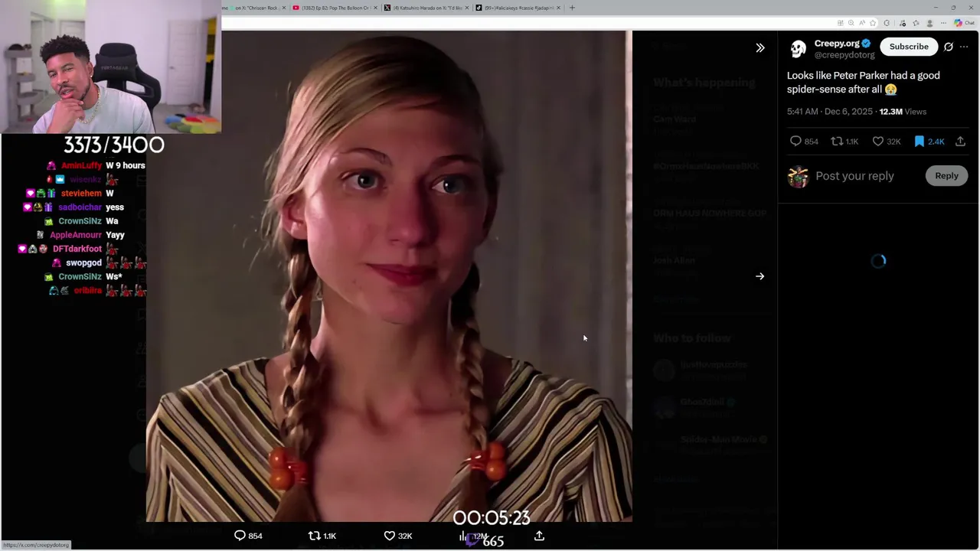Click share icon in side panel action row
Image resolution: width=980 pixels, height=551 pixels.
[x=960, y=142]
